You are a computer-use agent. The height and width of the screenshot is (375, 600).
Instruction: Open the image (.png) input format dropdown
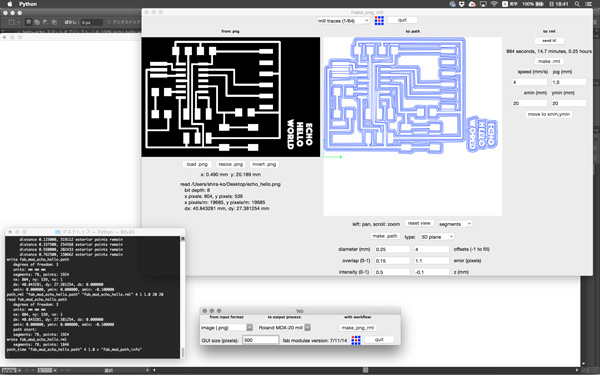[226, 328]
